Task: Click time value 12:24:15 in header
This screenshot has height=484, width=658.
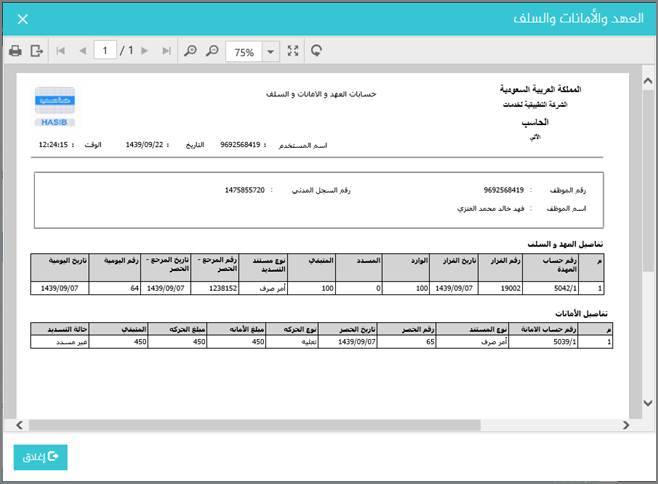Action: 53,145
